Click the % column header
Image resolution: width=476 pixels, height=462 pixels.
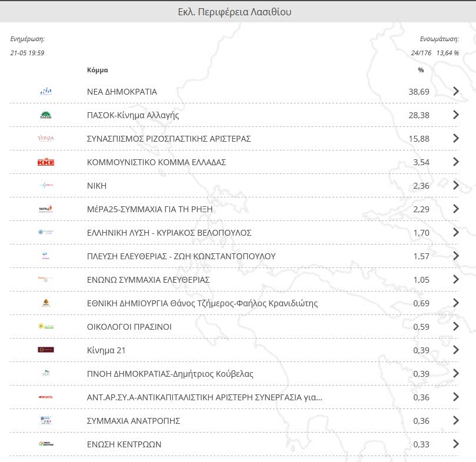(x=421, y=70)
